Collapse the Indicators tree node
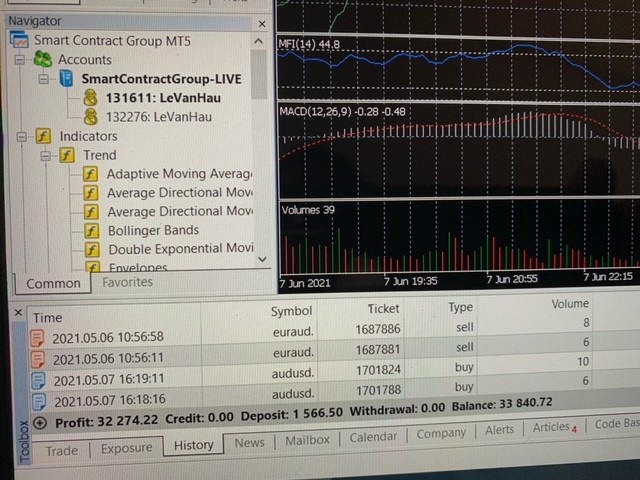This screenshot has width=640, height=480. point(21,136)
